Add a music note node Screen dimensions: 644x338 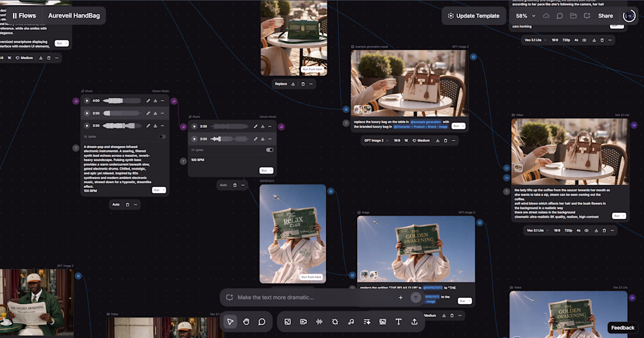point(351,322)
